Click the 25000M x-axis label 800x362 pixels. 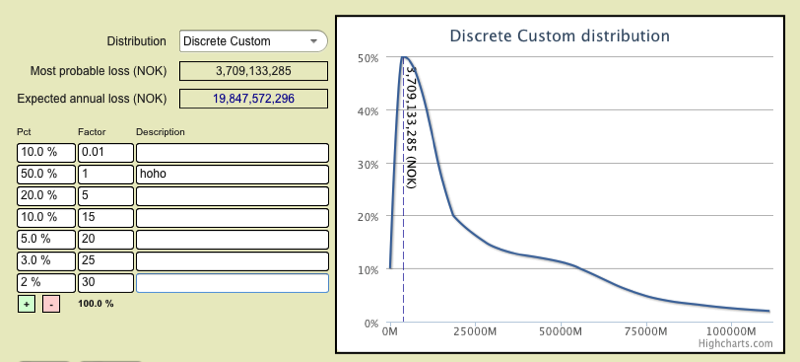click(x=474, y=331)
